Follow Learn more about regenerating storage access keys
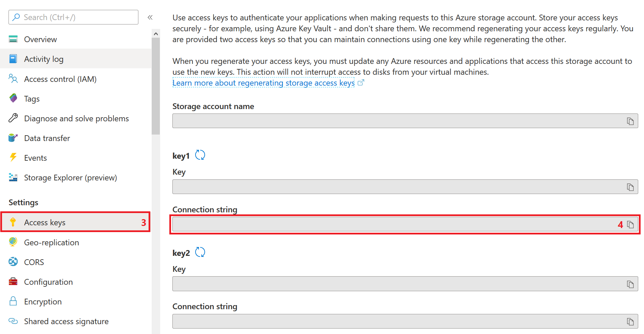Viewport: 644px width, 334px height. click(x=264, y=83)
